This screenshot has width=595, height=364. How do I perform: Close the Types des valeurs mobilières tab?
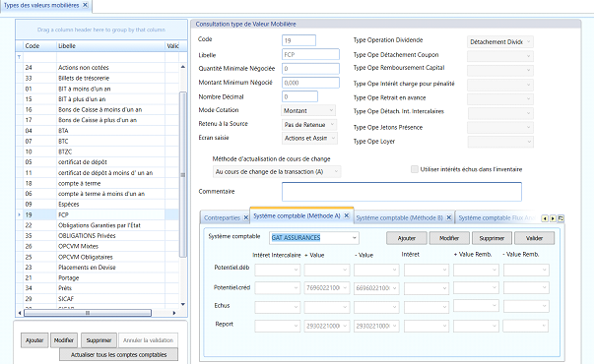point(86,5)
